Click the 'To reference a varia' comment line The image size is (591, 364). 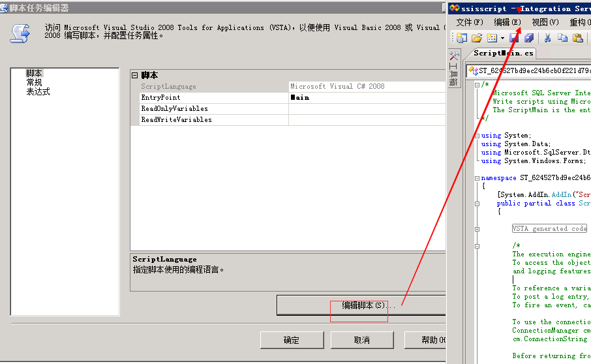point(551,288)
